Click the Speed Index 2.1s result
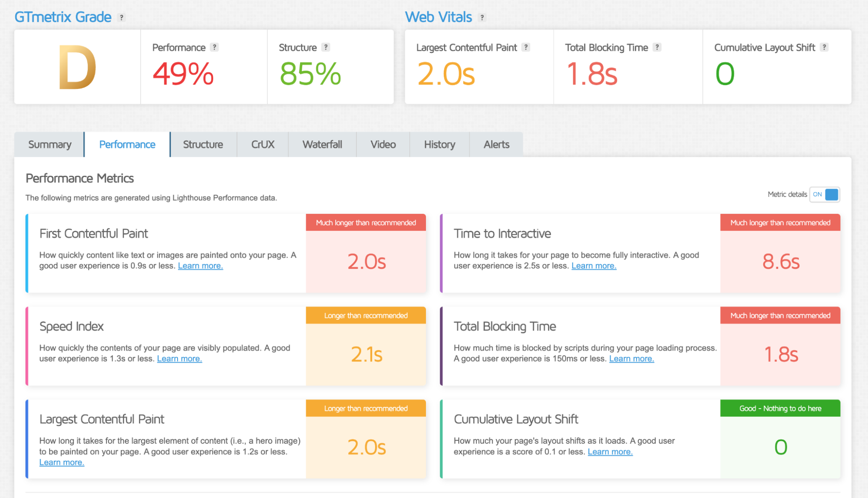The image size is (868, 498). click(x=366, y=354)
